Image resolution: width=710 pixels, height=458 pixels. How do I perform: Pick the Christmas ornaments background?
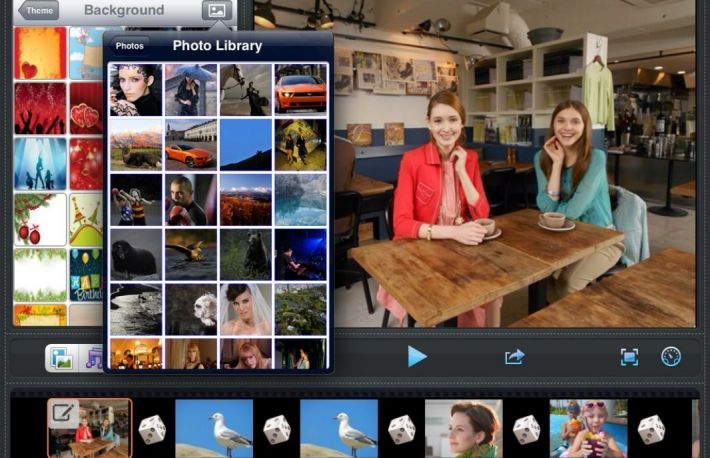click(x=40, y=219)
